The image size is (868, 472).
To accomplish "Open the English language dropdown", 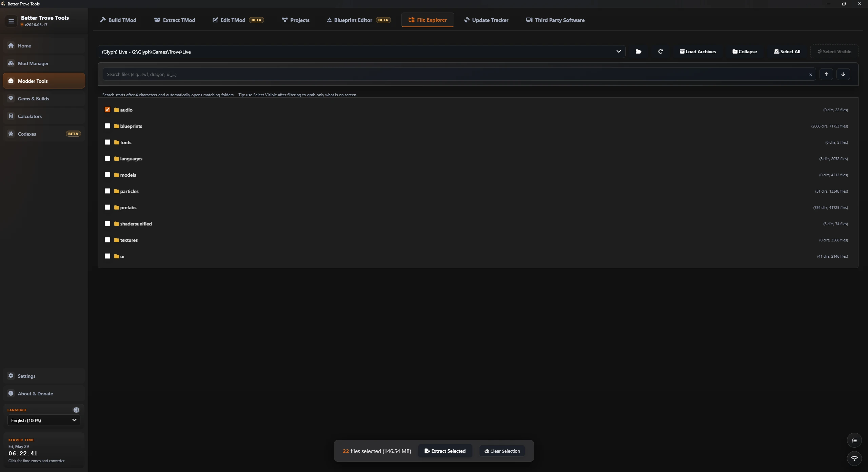I will click(44, 420).
